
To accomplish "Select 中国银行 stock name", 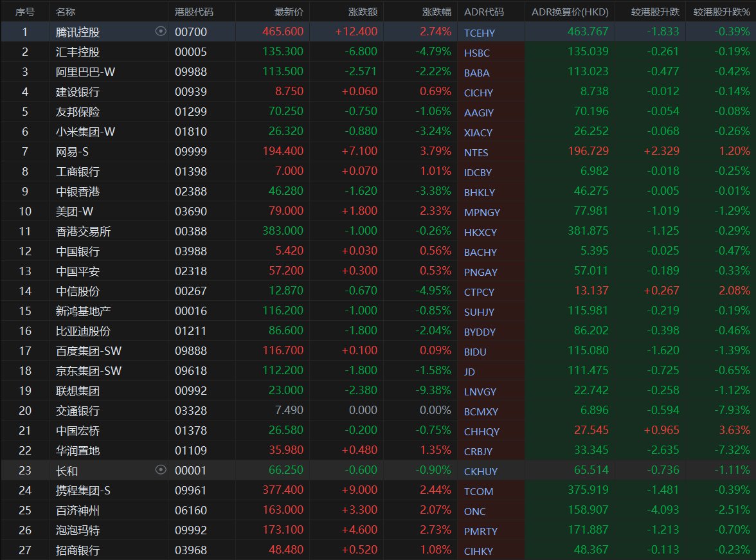I will (78, 251).
